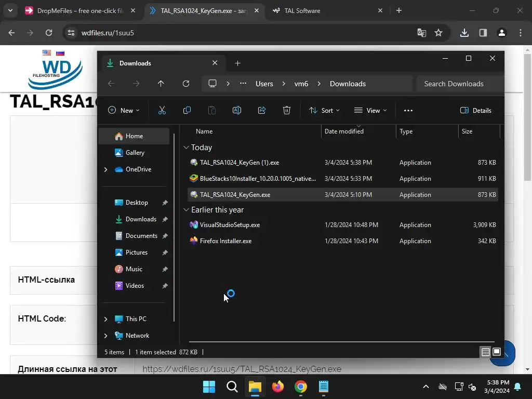Sort by the Date modified column header
The height and width of the screenshot is (399, 532).
[344, 131]
